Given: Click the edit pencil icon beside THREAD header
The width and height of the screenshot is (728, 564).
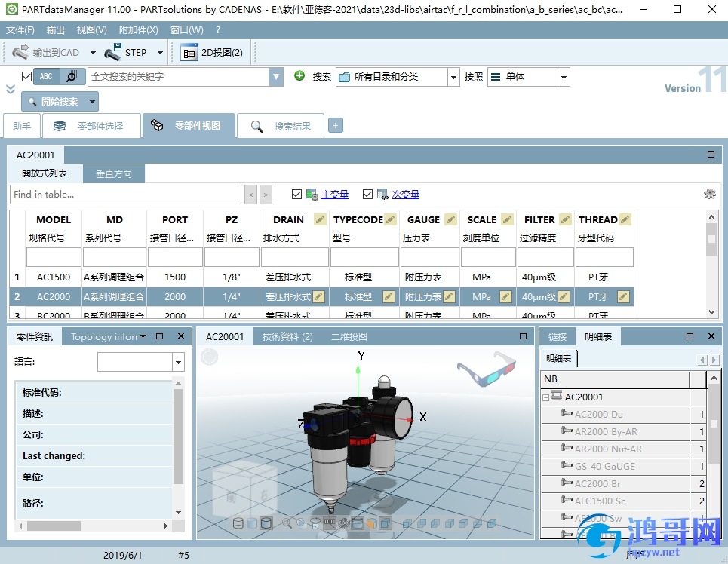Looking at the screenshot, I should 625,219.
